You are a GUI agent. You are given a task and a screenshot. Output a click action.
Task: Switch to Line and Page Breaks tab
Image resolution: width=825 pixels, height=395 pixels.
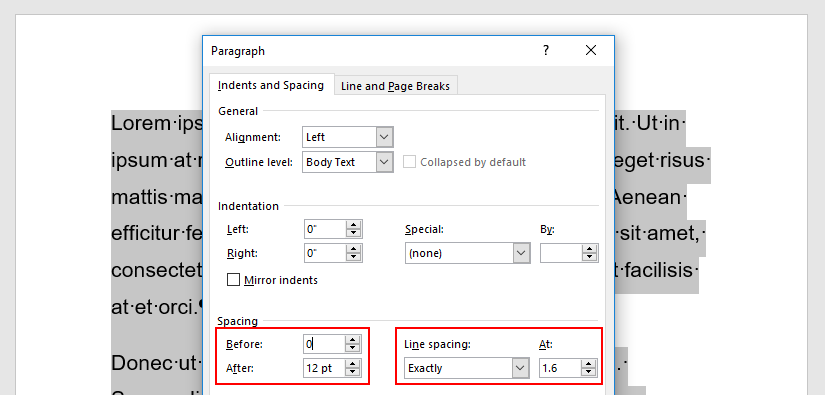point(396,86)
